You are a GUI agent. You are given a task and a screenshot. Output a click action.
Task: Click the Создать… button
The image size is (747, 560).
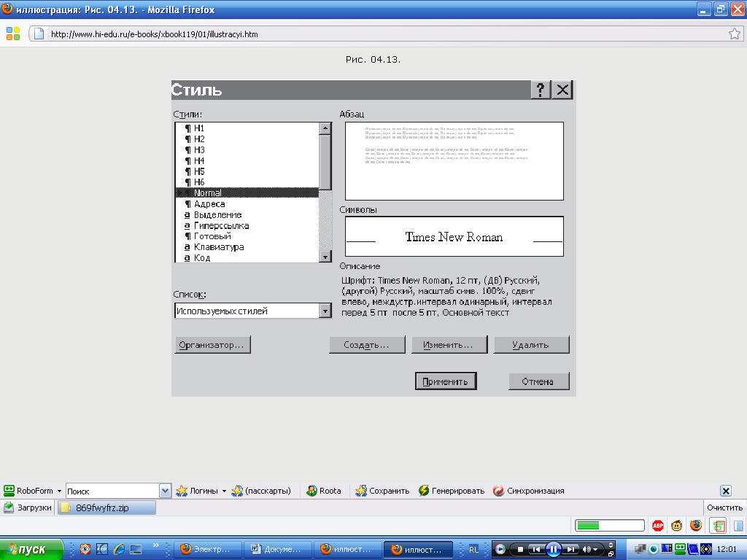(367, 345)
